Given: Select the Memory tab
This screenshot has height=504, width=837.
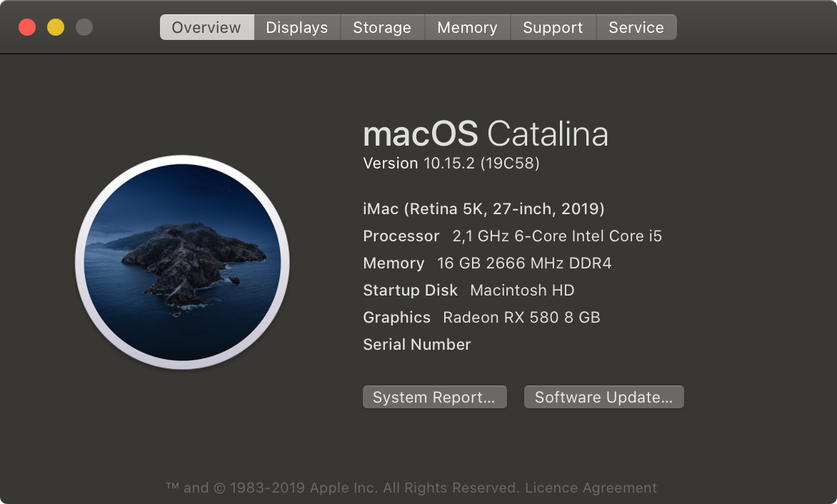Looking at the screenshot, I should [x=467, y=27].
